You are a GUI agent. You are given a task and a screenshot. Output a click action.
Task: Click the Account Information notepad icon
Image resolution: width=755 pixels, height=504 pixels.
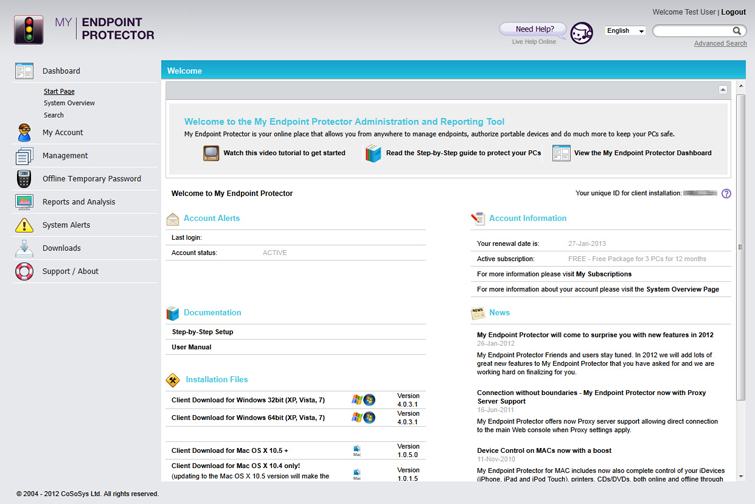pos(478,219)
